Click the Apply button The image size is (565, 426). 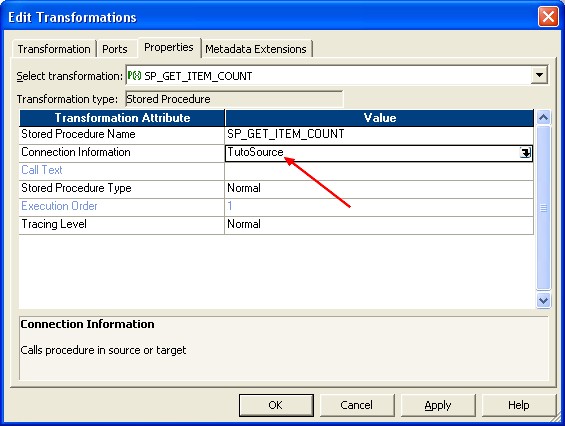(438, 405)
